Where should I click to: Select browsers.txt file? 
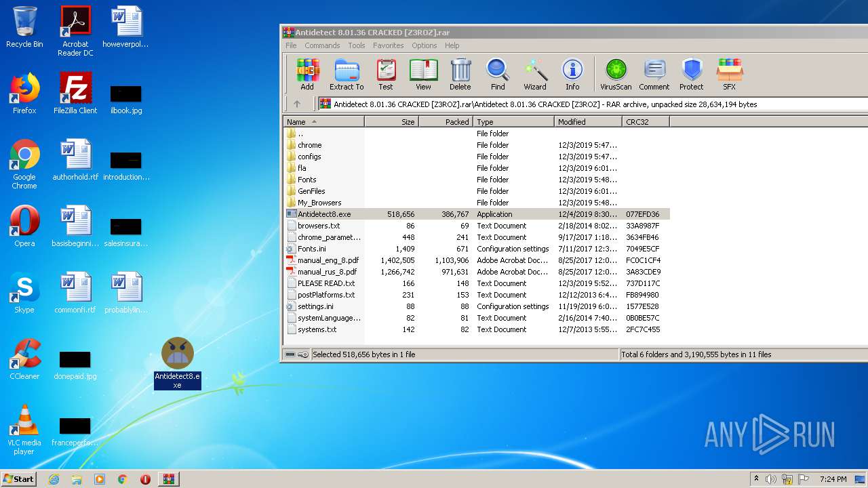point(476,226)
